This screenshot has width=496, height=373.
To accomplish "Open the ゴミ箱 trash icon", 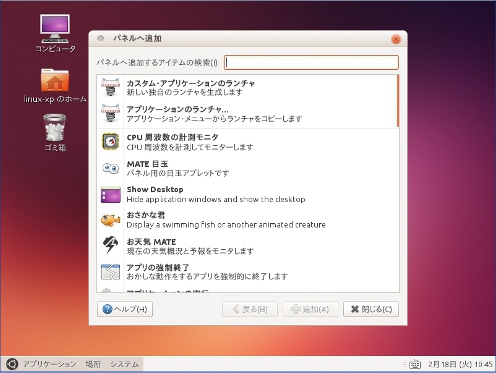I will (x=55, y=133).
